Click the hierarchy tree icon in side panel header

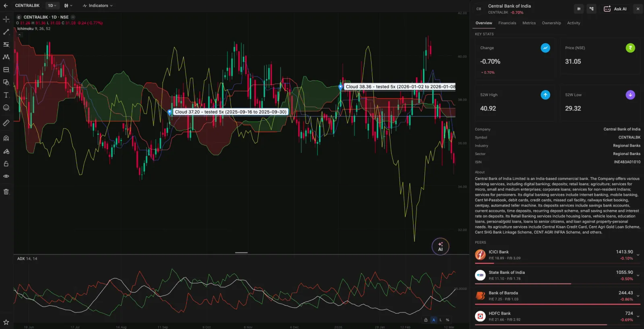click(x=591, y=8)
